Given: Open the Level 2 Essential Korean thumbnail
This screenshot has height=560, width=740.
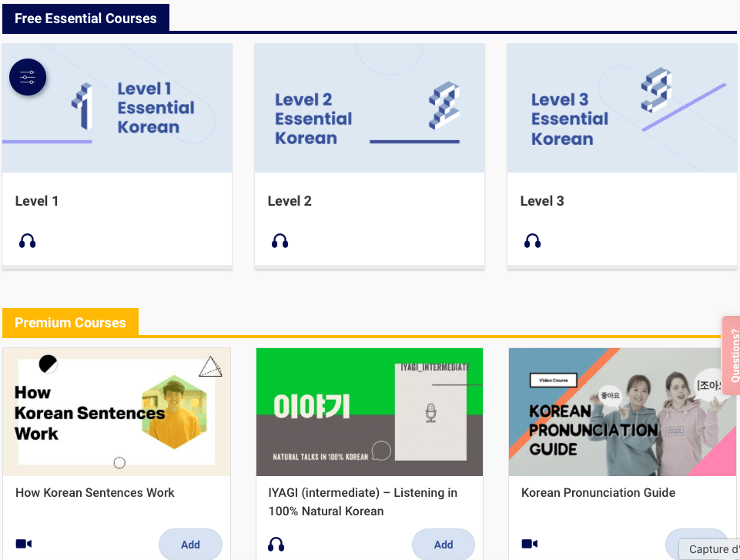Looking at the screenshot, I should (370, 108).
